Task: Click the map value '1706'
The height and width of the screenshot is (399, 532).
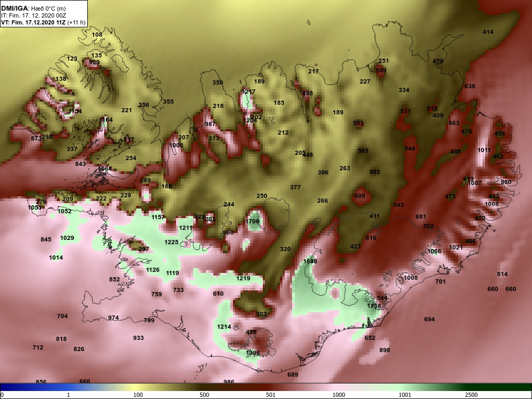Action: click(252, 221)
